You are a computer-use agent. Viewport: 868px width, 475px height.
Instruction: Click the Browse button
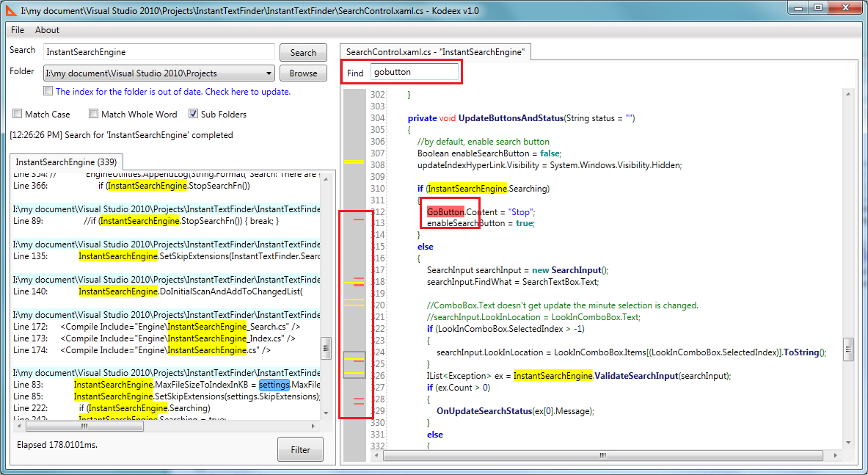[303, 73]
